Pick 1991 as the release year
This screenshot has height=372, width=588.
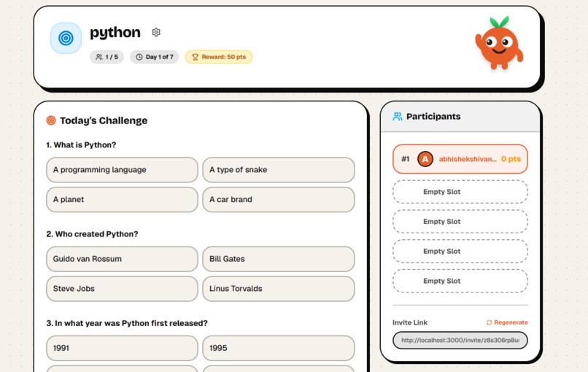(122, 349)
